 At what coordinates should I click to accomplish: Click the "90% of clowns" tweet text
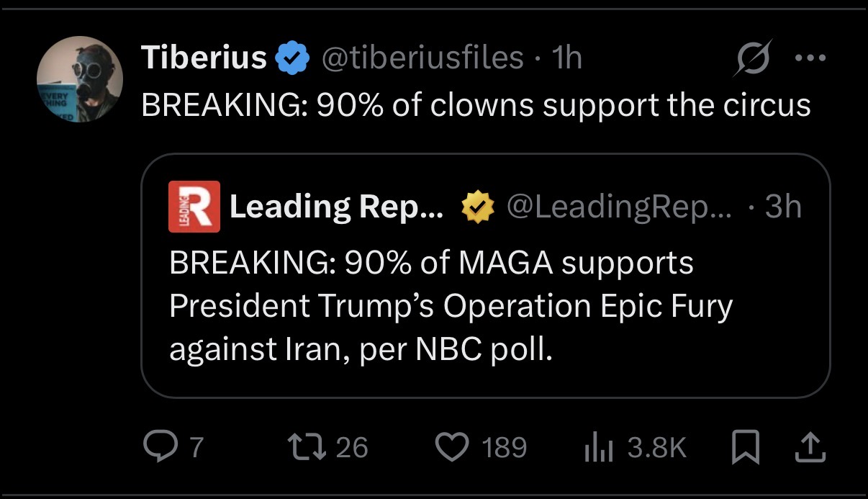(x=476, y=105)
